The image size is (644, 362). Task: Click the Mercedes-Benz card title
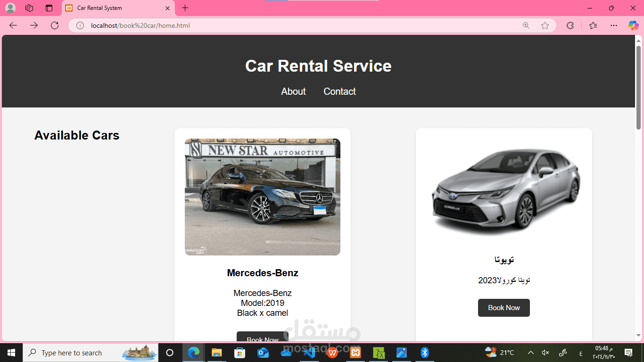point(263,273)
